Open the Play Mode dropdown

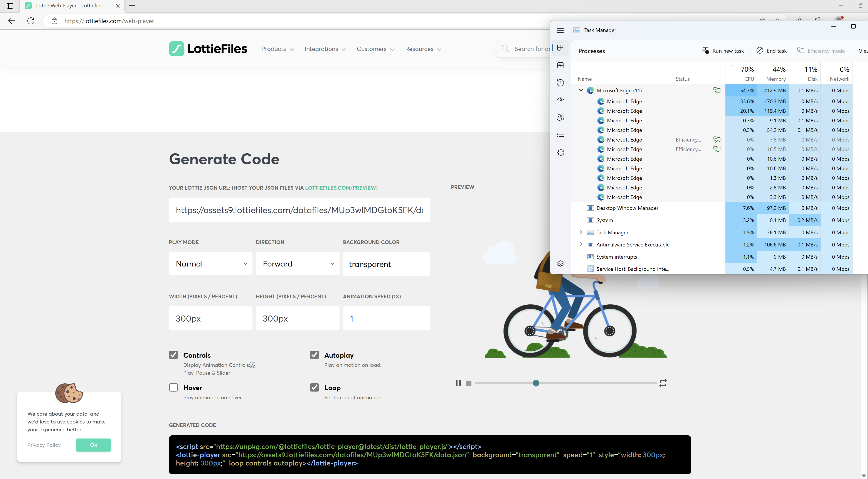tap(210, 264)
